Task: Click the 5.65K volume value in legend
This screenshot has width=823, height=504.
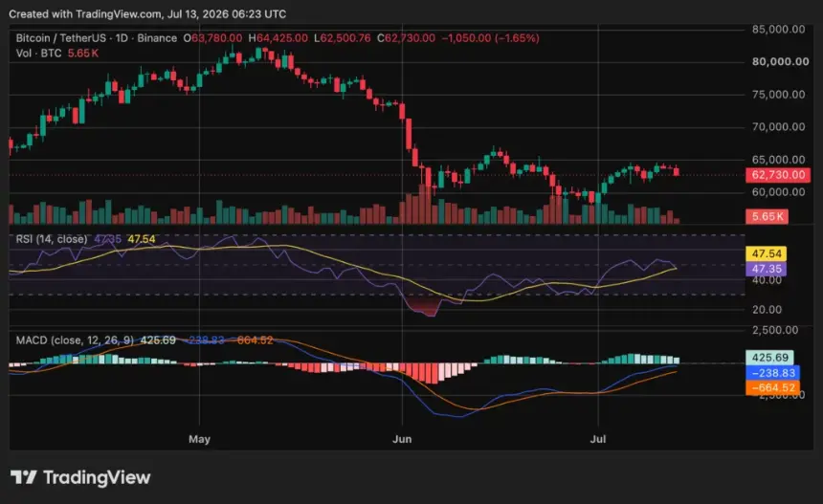Action: click(x=83, y=53)
